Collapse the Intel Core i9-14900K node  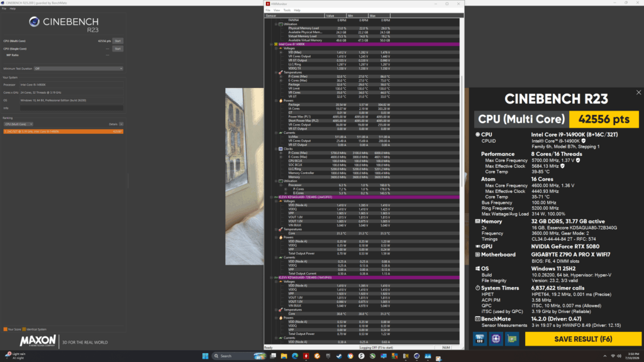(271, 45)
